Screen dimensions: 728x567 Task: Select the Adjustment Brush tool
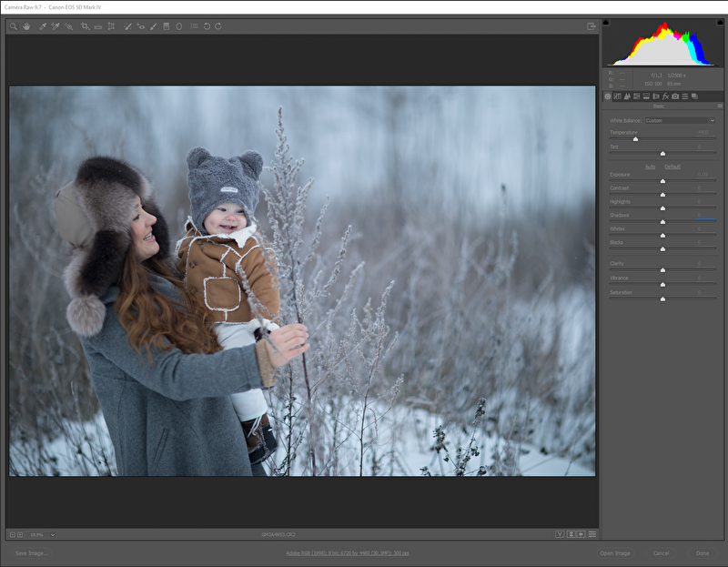(x=153, y=26)
